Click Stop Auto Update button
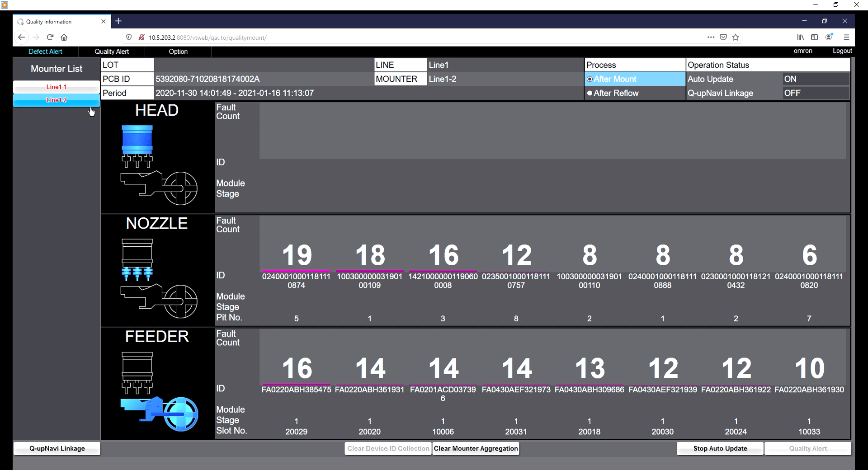The image size is (868, 470). 720,448
